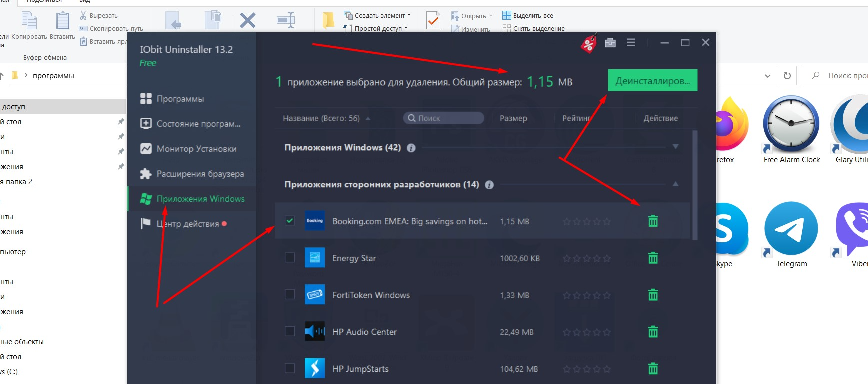868x384 pixels.
Task: Click the green Деинсталлировать button
Action: click(653, 80)
